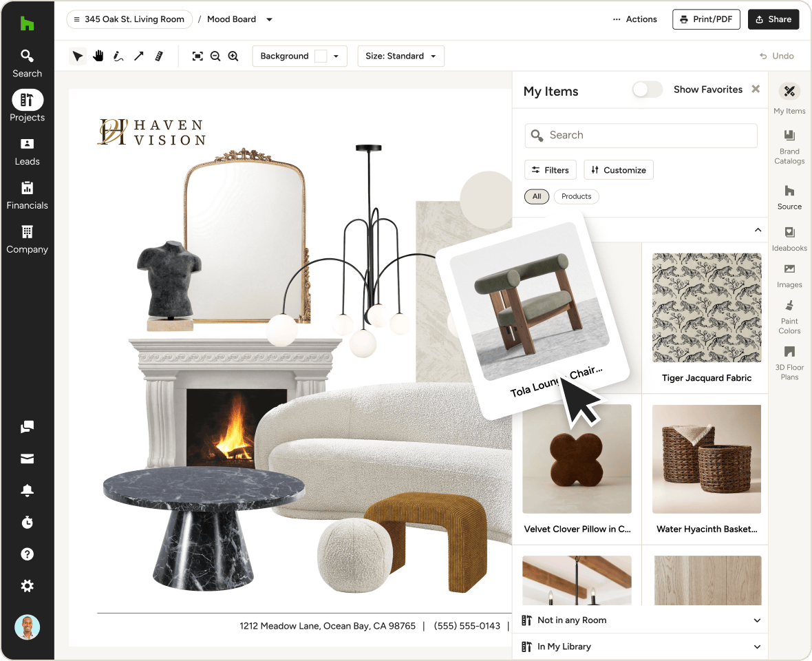Image resolution: width=812 pixels, height=661 pixels.
Task: Open the Projects section
Action: (27, 106)
